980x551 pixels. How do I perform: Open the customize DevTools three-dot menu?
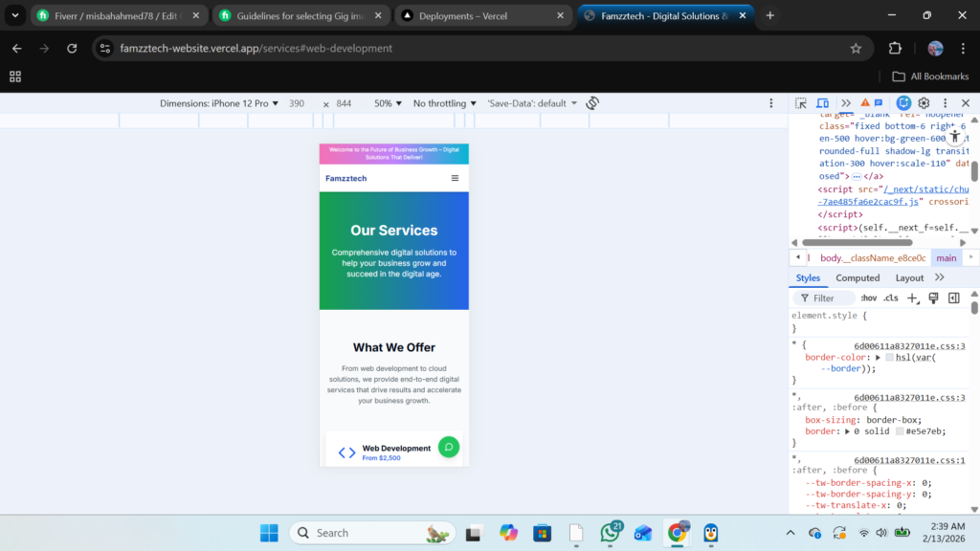[x=945, y=103]
